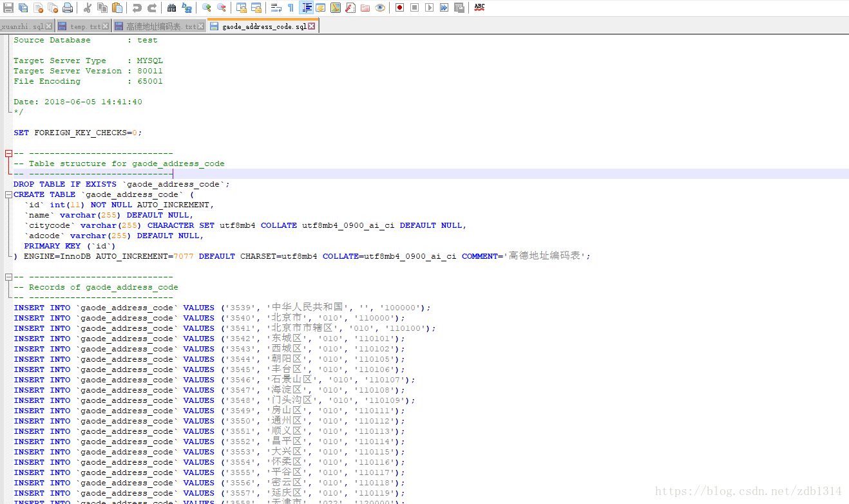Toggle the indent guide button
The image size is (849, 504).
pyautogui.click(x=307, y=8)
